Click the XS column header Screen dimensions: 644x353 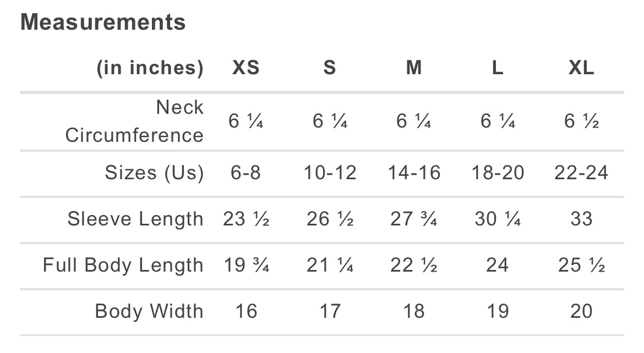(x=245, y=68)
